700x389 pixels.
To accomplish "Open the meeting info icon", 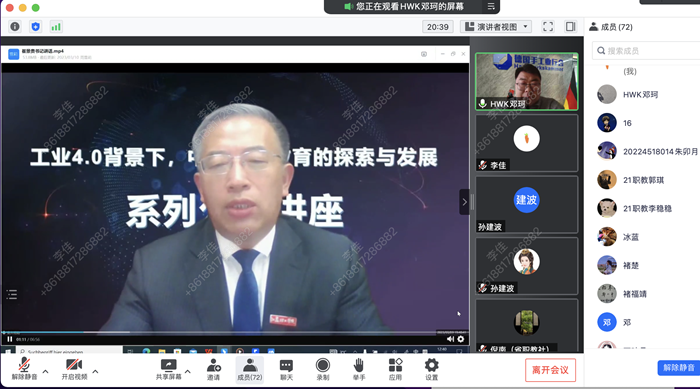I will coord(15,27).
